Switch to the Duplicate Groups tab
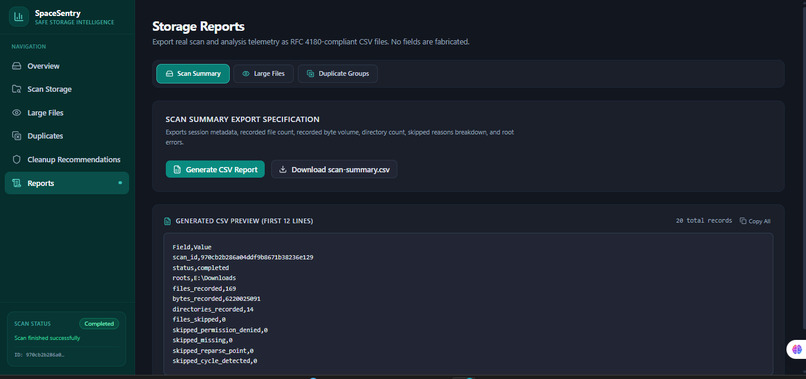This screenshot has width=806, height=379. click(x=338, y=74)
